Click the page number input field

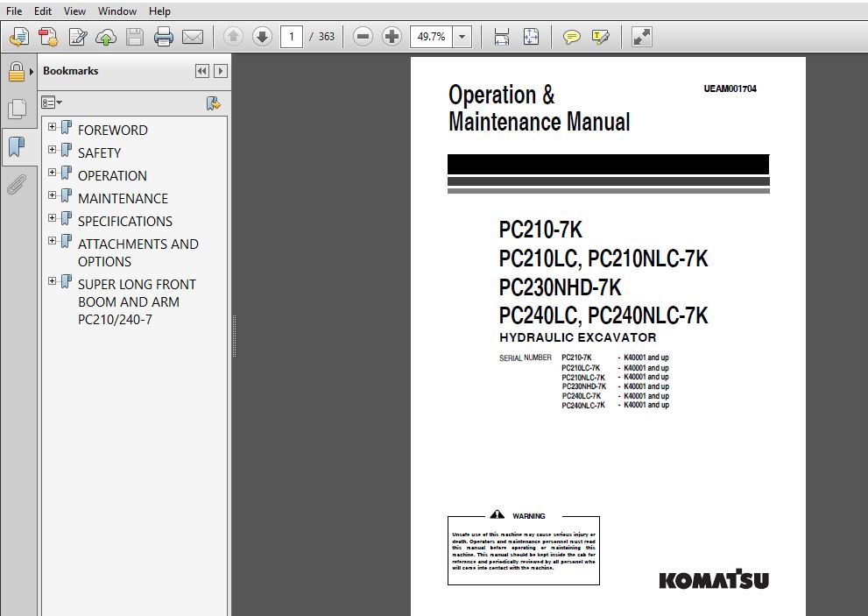pos(291,37)
